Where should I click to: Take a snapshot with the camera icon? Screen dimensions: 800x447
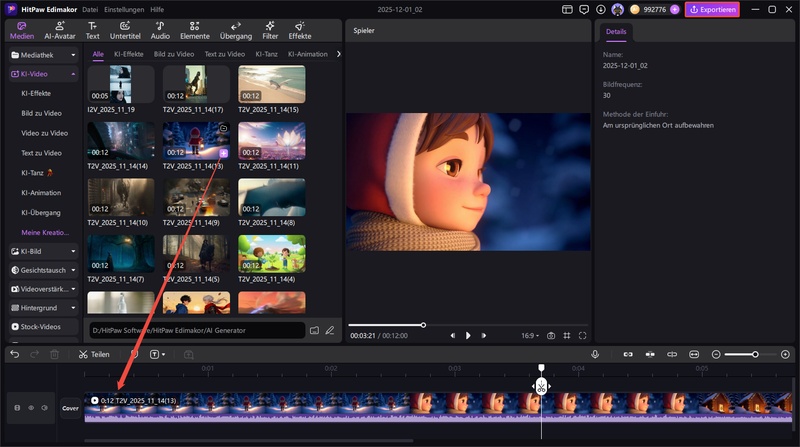pyautogui.click(x=550, y=336)
